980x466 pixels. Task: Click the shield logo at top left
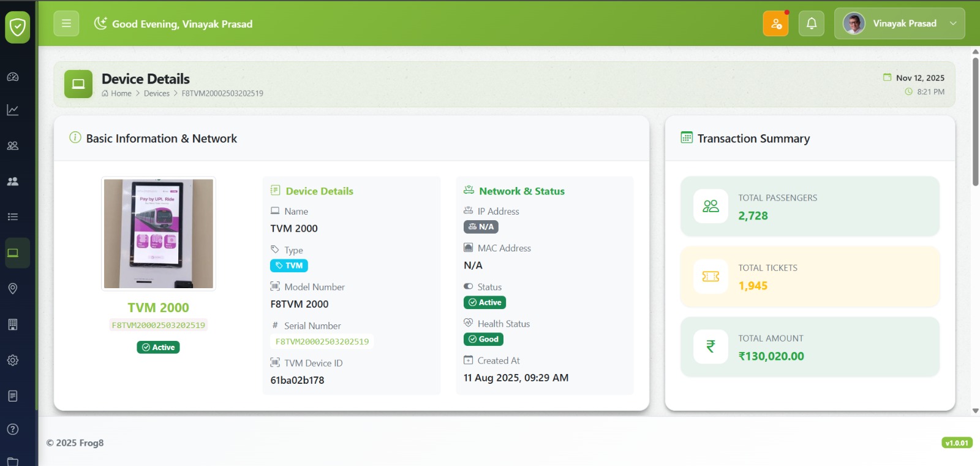click(x=18, y=27)
